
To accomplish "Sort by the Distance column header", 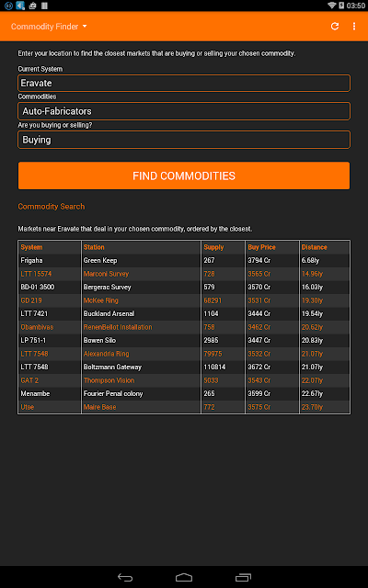I will tap(315, 247).
